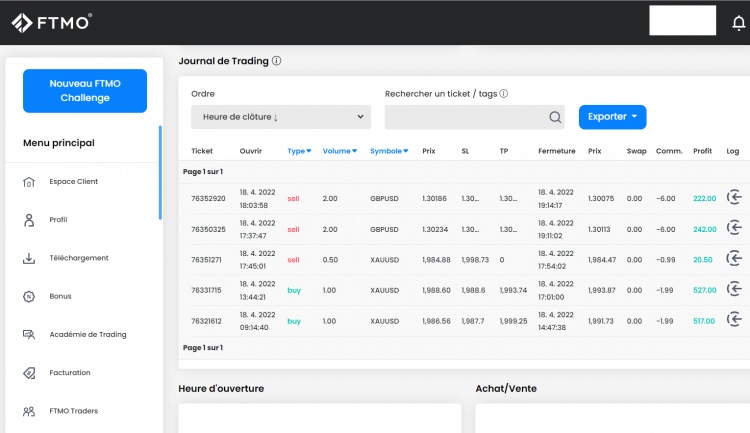Screen dimensions: 750x433
Task: Go to Espace Client menu item
Action: [x=73, y=181]
